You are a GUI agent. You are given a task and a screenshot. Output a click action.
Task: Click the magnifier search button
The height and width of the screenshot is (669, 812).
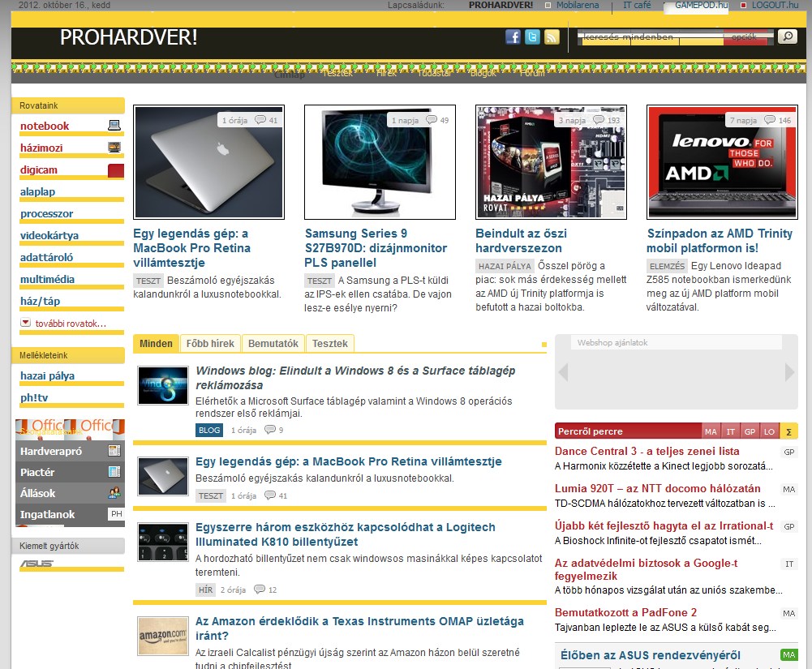(x=788, y=36)
